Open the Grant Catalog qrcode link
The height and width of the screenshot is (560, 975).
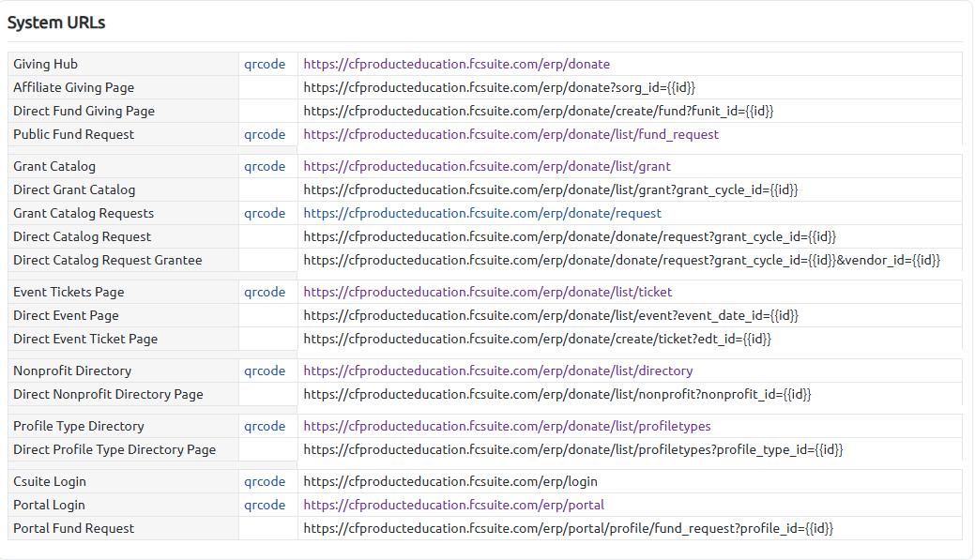tap(265, 166)
